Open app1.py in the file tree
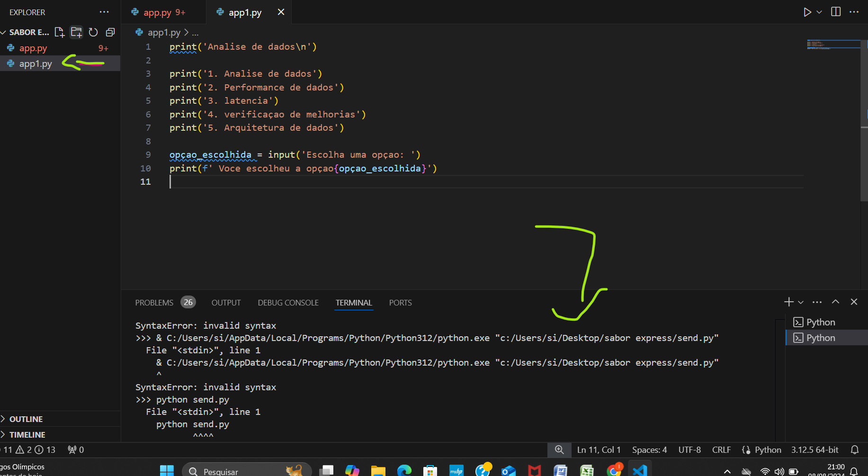868x476 pixels. tap(60, 63)
